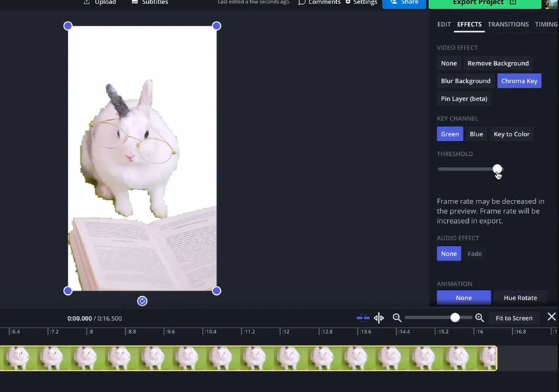Select the Hue Rotate animation

point(521,298)
